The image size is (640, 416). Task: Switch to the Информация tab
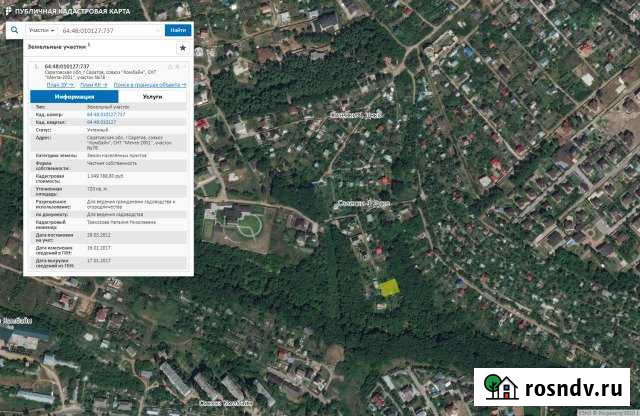pyautogui.click(x=75, y=97)
